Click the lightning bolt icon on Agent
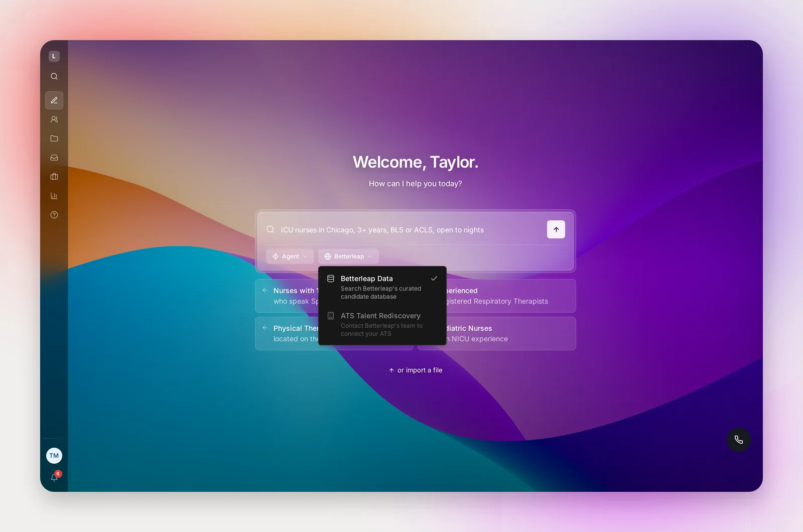The height and width of the screenshot is (532, 803). [x=276, y=256]
